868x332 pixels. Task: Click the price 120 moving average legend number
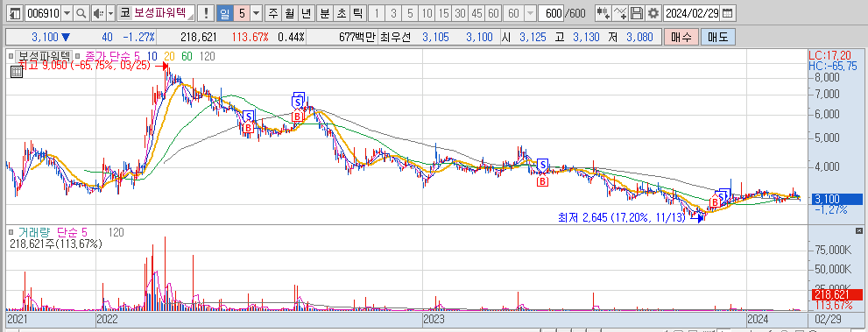207,56
